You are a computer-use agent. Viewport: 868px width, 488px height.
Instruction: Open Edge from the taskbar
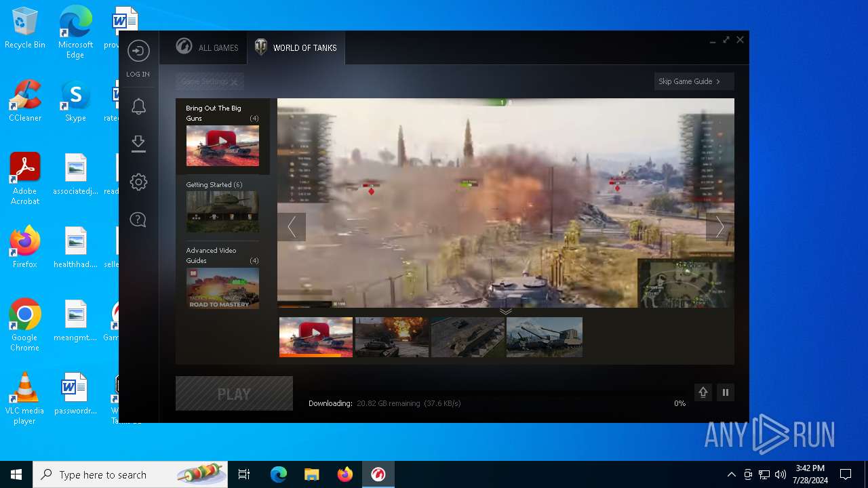tap(279, 474)
